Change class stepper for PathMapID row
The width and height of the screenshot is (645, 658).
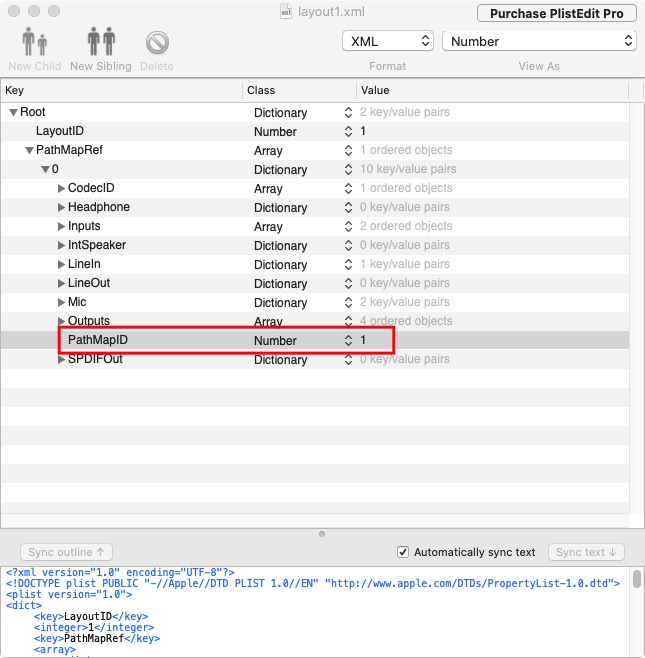[x=348, y=340]
